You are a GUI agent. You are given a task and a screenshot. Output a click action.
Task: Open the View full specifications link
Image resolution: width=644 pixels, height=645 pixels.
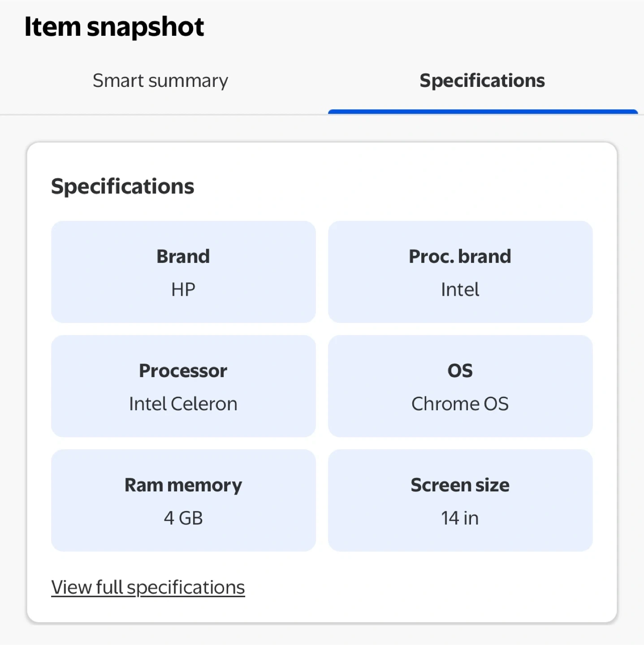point(148,587)
